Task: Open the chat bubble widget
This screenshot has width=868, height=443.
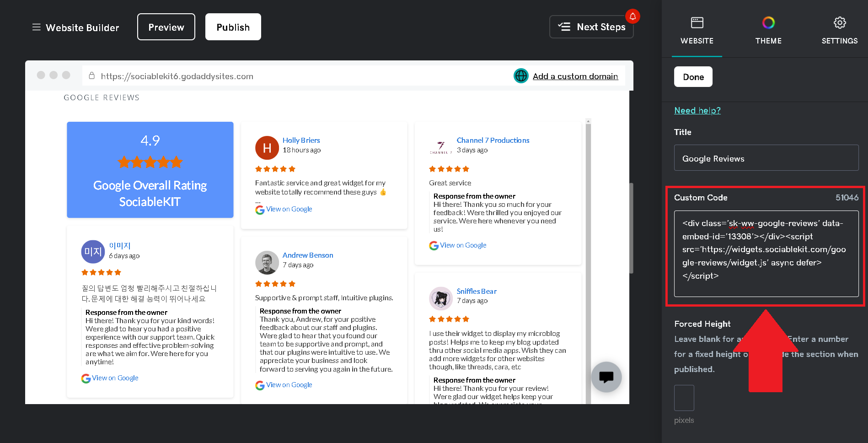Action: (x=606, y=377)
